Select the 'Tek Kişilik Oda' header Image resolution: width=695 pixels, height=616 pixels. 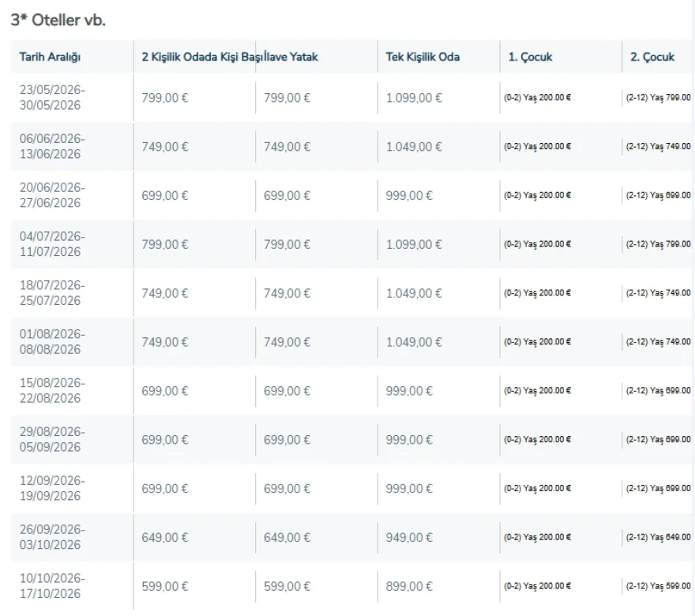click(423, 57)
